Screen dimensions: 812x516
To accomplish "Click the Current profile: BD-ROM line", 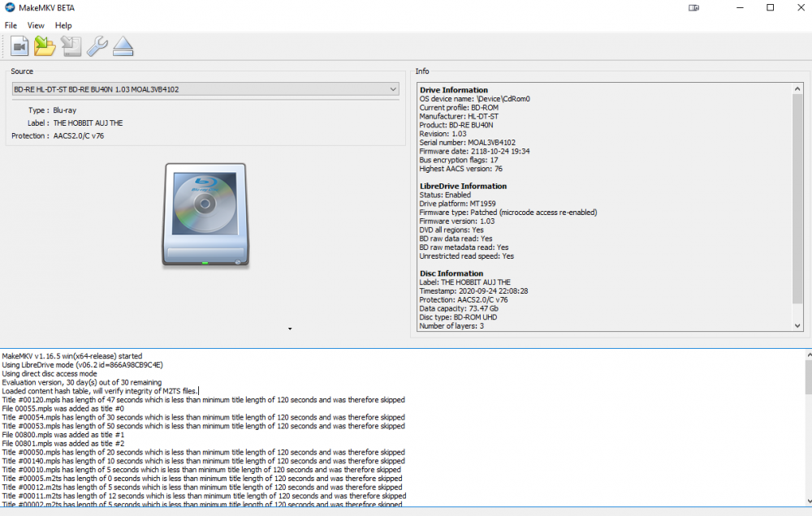I will 459,108.
